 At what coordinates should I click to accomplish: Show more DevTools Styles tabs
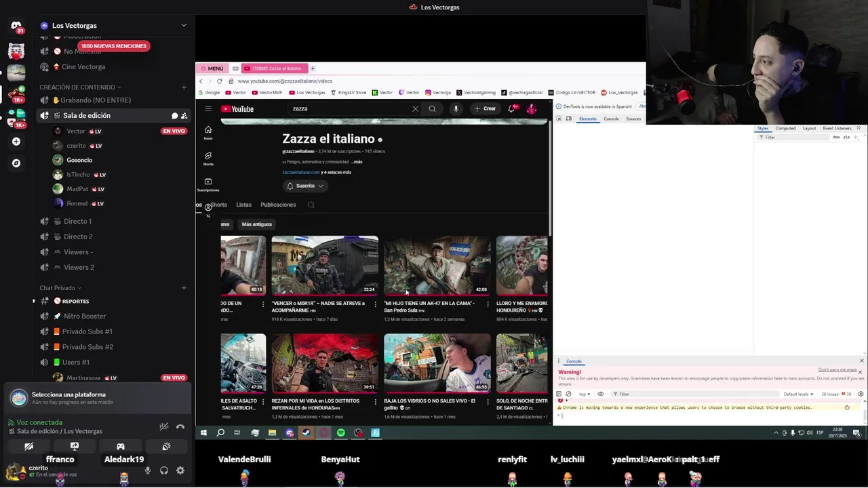point(859,128)
